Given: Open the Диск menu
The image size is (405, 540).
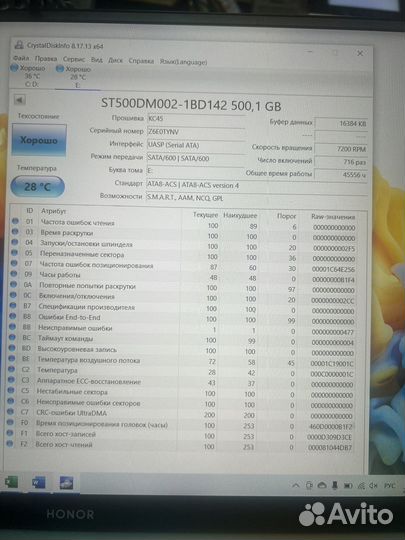Looking at the screenshot, I should pyautogui.click(x=115, y=60).
